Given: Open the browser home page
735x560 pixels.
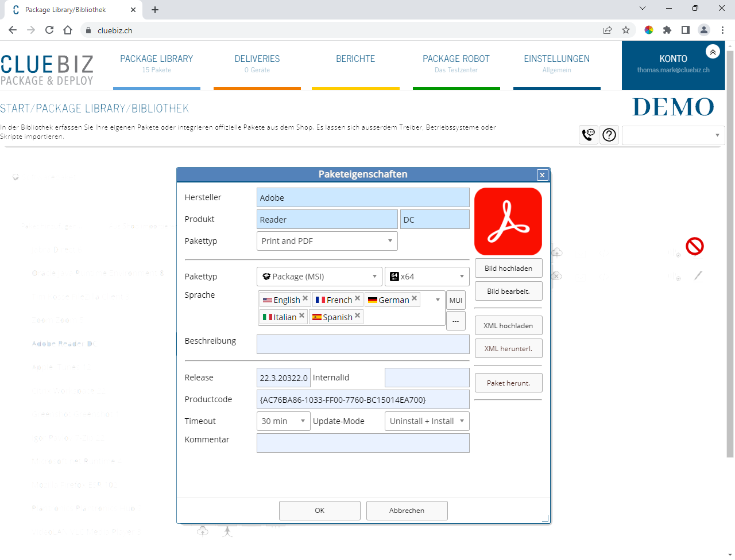Looking at the screenshot, I should pyautogui.click(x=68, y=30).
